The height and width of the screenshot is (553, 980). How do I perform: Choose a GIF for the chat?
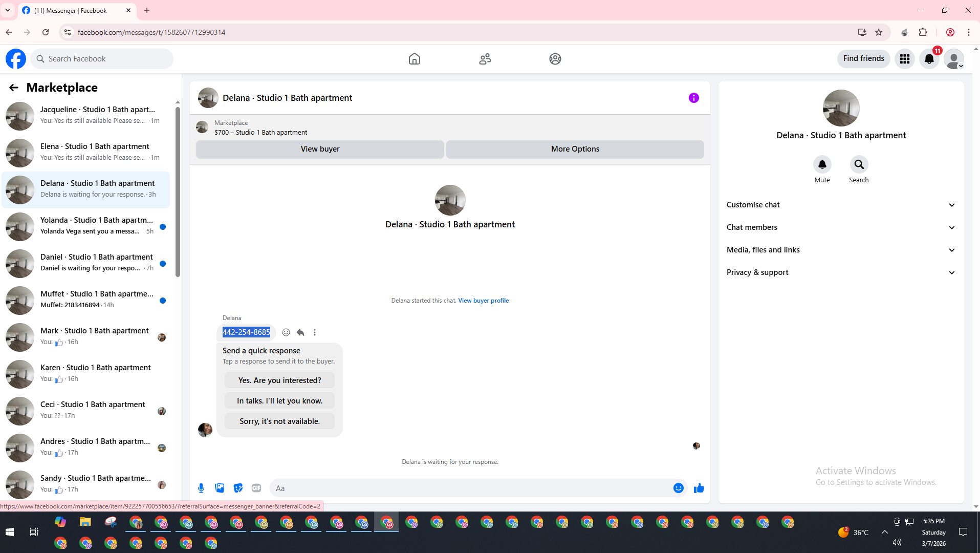pos(256,488)
